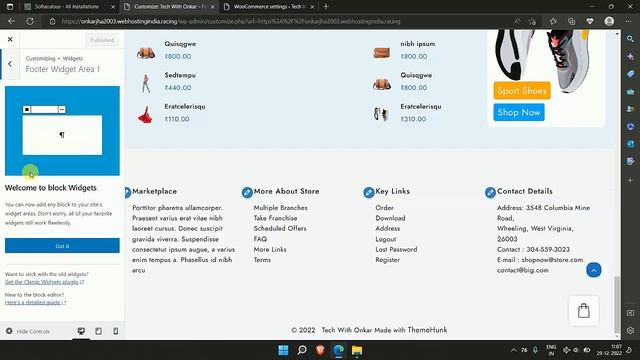
Task: Reload the current page
Action: pos(30,21)
